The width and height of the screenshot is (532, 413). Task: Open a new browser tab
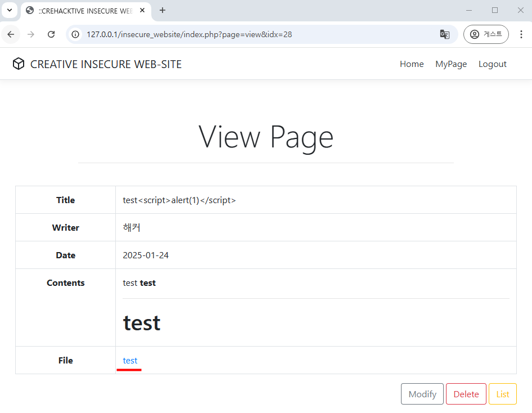[x=163, y=11]
